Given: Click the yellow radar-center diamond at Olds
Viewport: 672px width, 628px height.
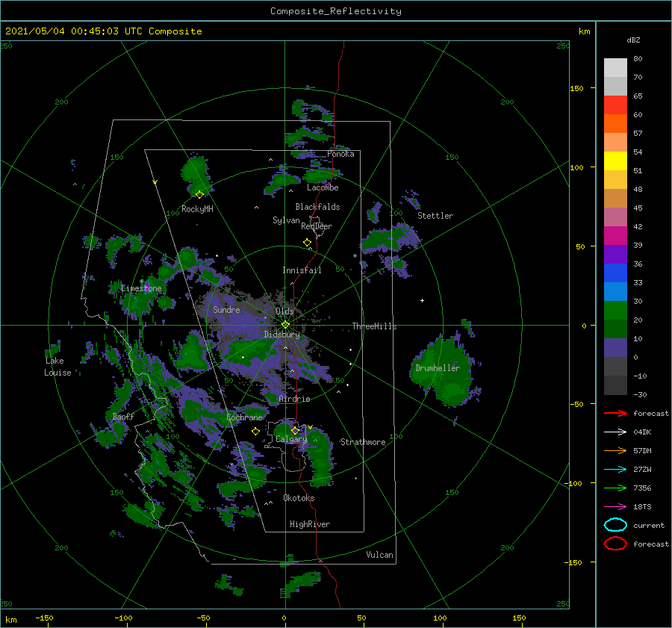Looking at the screenshot, I should point(285,325).
